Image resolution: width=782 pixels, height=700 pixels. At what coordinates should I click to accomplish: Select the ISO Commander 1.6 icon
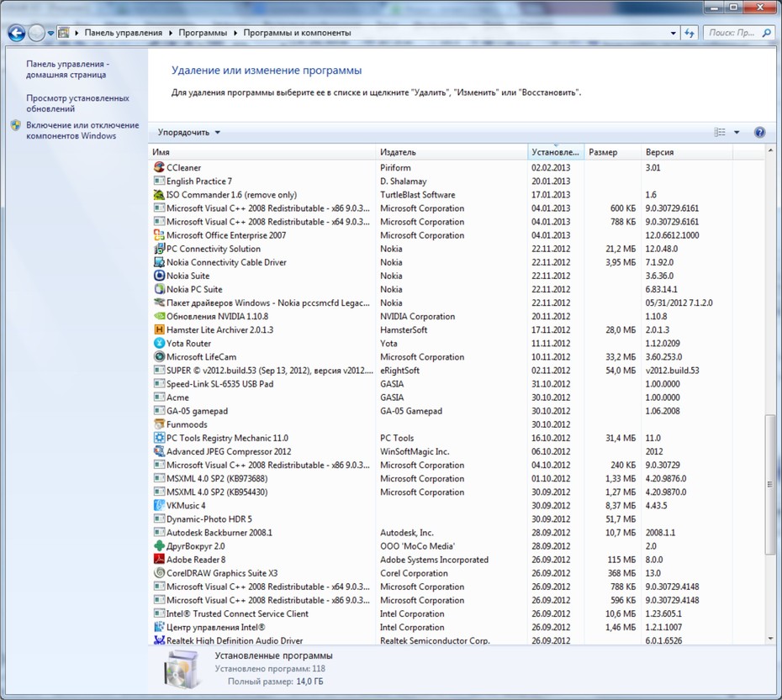coord(159,194)
